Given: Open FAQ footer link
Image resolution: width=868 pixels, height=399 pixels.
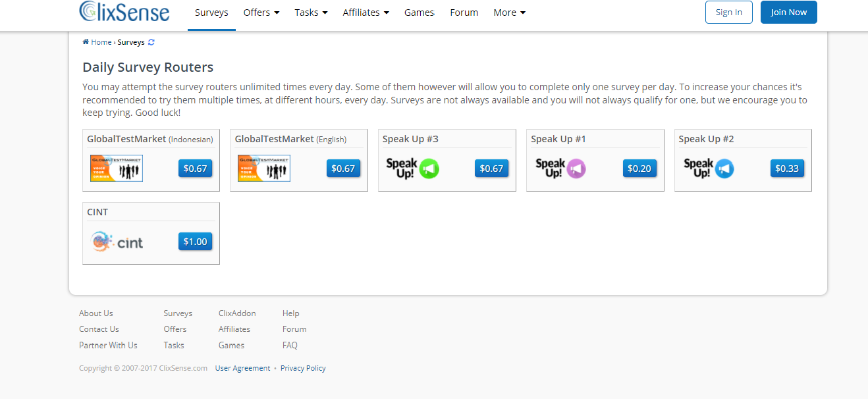Looking at the screenshot, I should coord(290,345).
